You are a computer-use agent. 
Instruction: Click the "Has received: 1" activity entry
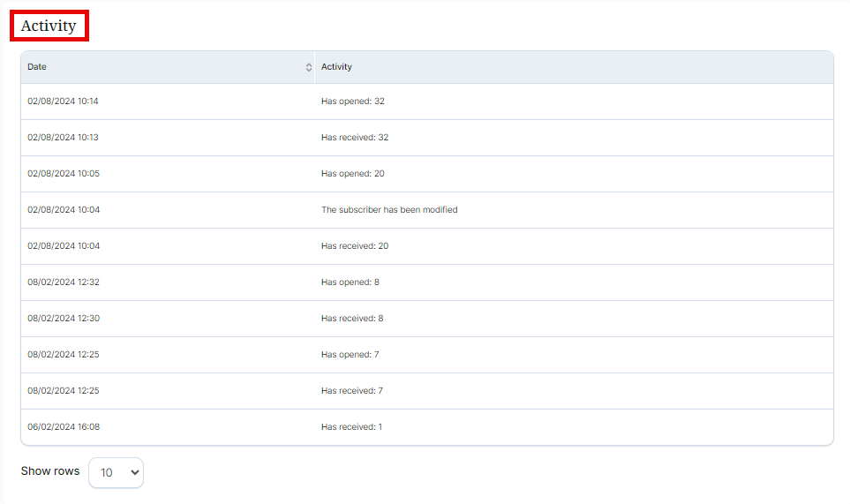[351, 427]
